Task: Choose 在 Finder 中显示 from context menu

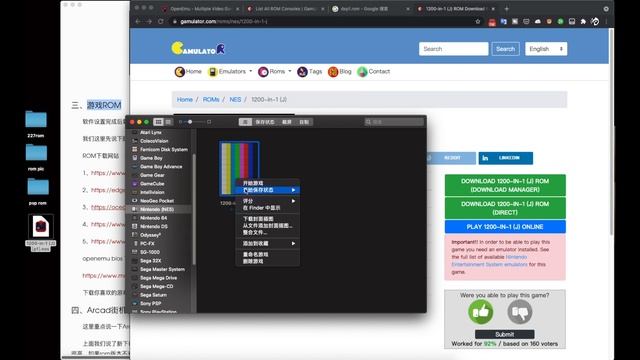Action: point(267,208)
